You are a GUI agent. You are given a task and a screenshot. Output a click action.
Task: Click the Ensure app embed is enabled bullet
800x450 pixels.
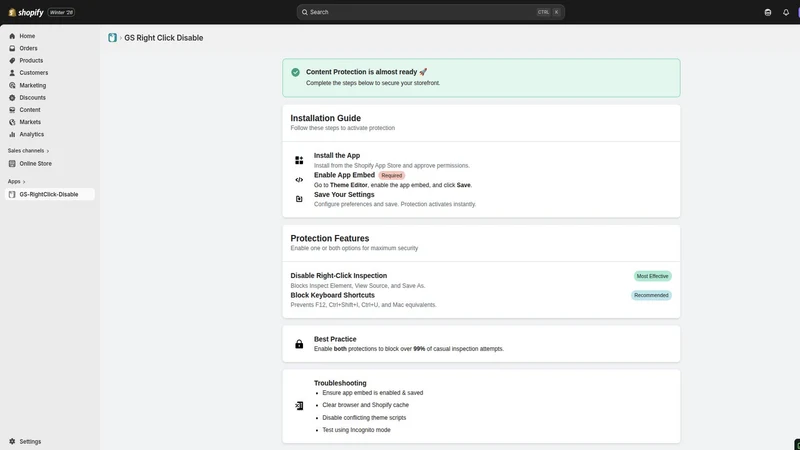372,393
